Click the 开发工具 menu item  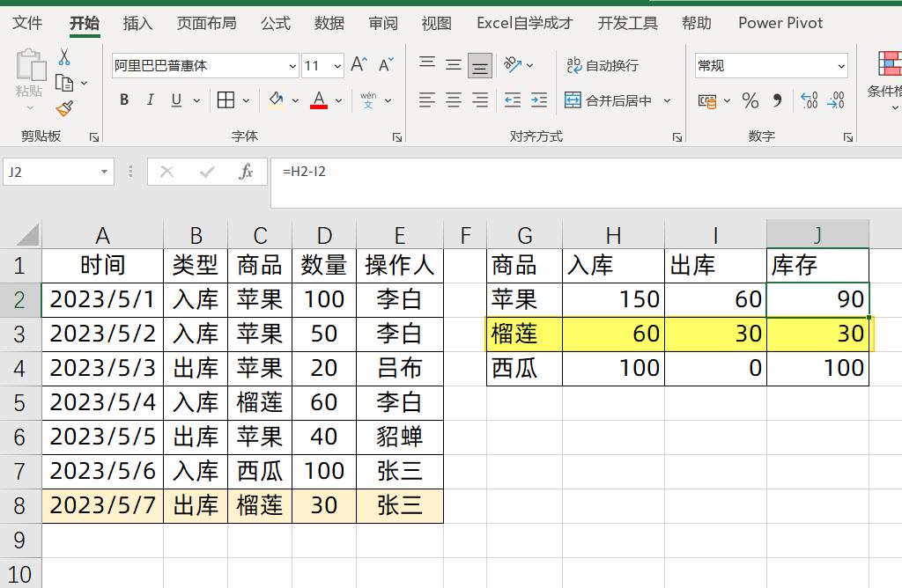pyautogui.click(x=626, y=23)
